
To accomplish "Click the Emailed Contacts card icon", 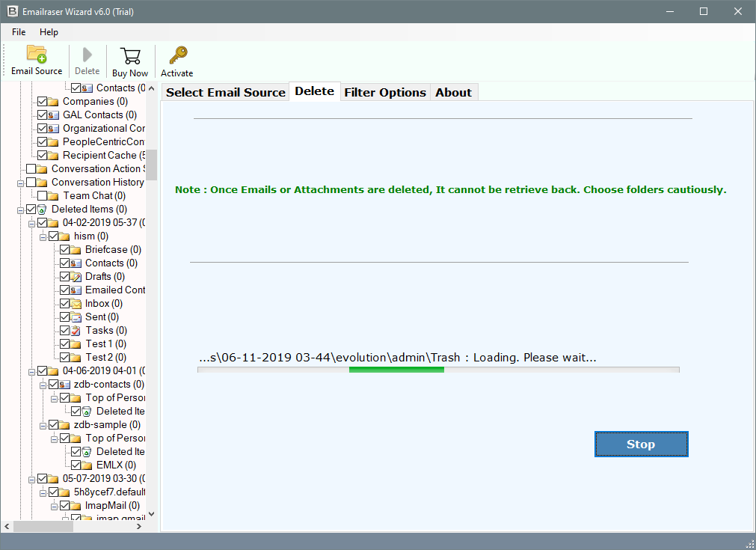I will click(x=76, y=290).
